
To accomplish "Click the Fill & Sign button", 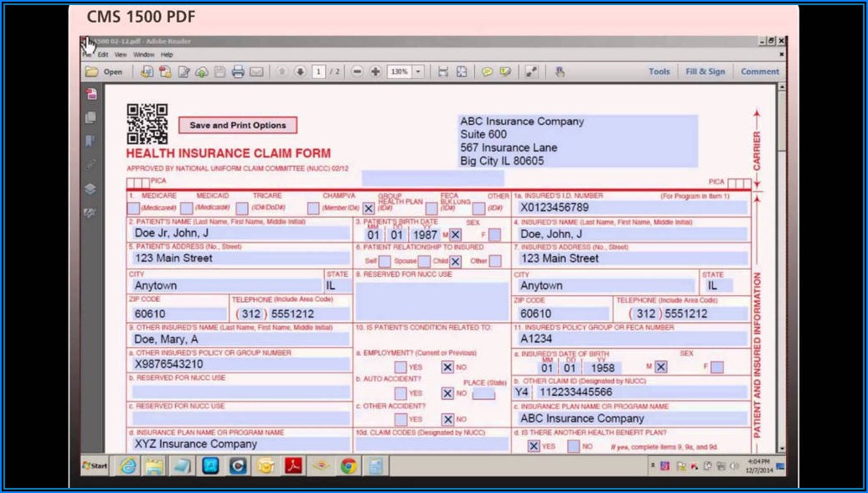I will [705, 72].
